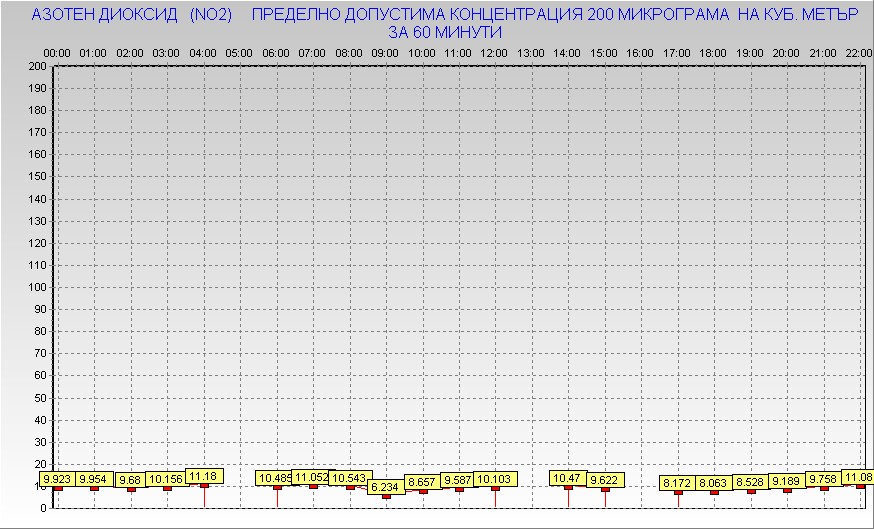Select the 10.103 label at 12:00

coord(494,479)
